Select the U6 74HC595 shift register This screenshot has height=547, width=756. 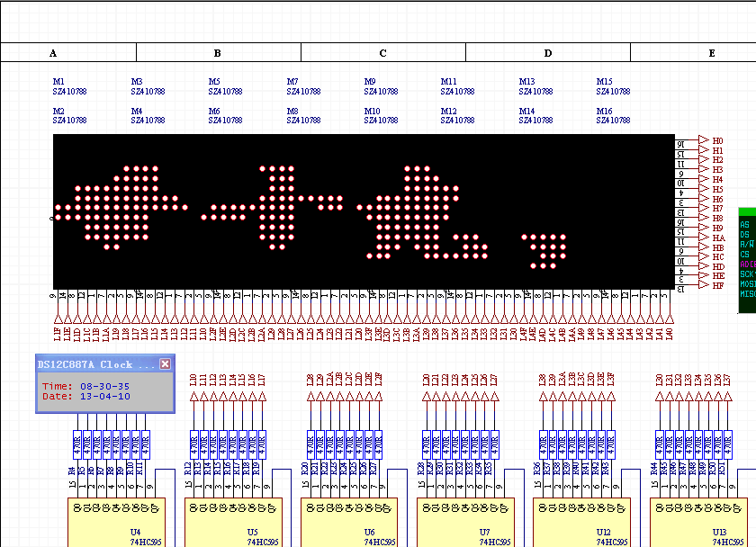click(349, 523)
